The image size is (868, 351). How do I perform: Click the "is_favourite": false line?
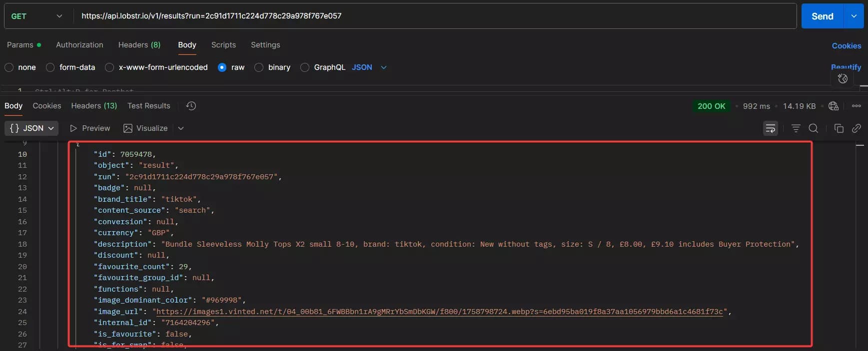coord(142,334)
